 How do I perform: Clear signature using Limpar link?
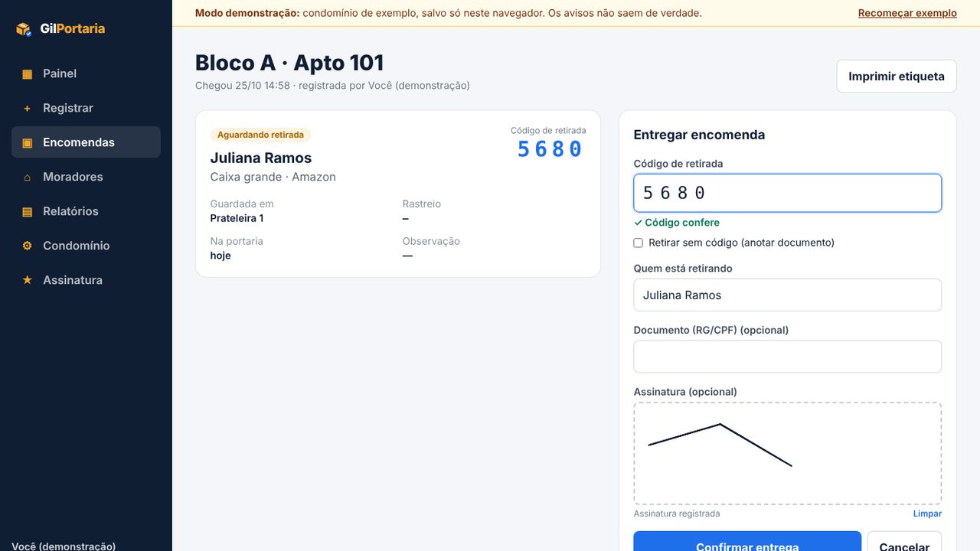927,514
